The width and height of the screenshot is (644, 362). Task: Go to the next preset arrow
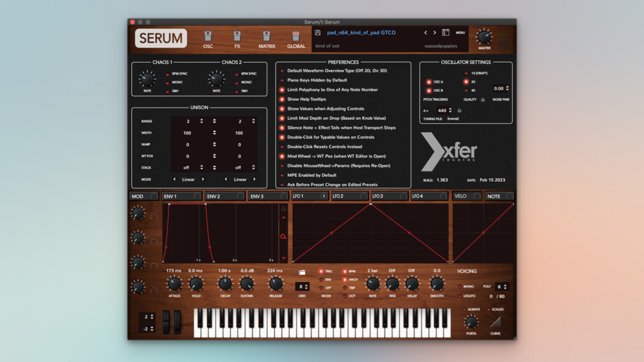(x=434, y=33)
